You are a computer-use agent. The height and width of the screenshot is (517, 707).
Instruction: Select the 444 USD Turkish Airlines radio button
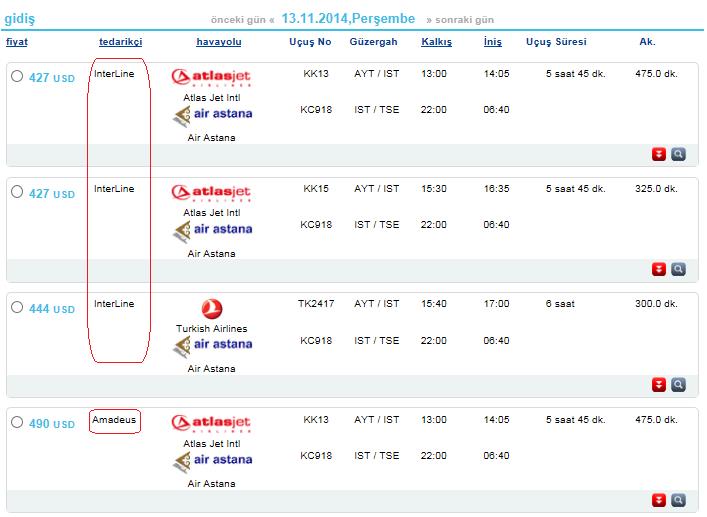click(x=17, y=307)
